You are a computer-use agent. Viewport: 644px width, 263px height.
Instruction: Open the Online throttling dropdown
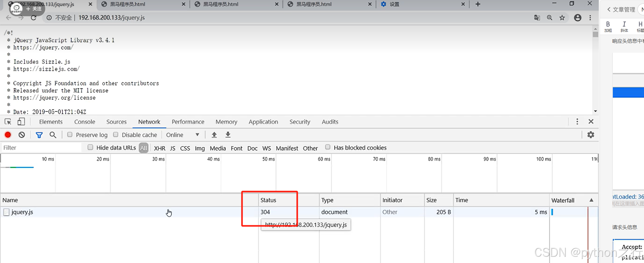pyautogui.click(x=183, y=135)
